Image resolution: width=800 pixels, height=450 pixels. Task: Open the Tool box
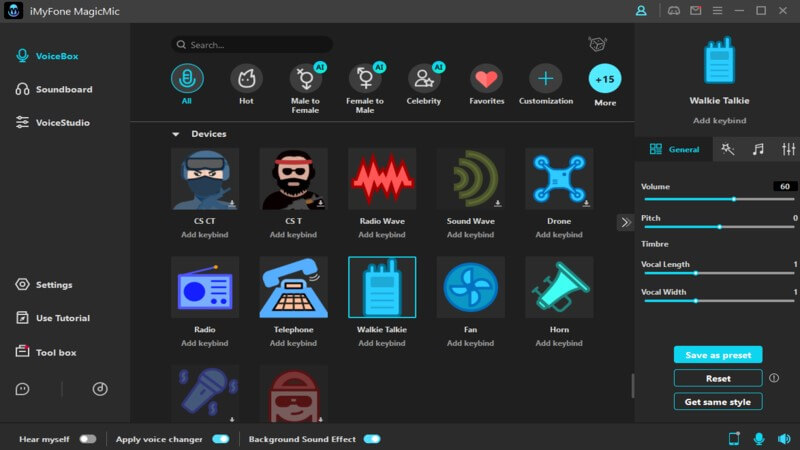point(46,352)
